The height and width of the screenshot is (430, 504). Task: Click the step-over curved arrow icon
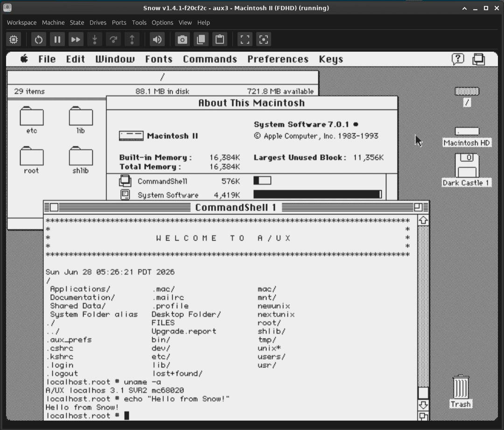click(113, 40)
